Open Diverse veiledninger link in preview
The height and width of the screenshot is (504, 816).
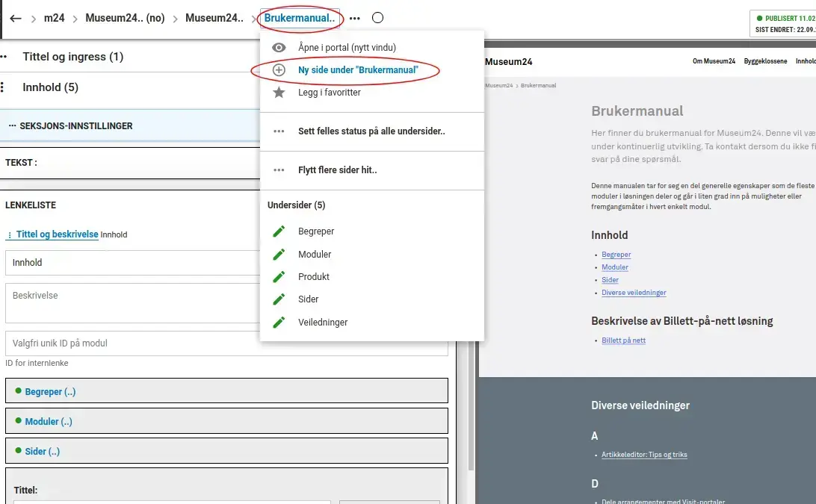click(x=634, y=292)
